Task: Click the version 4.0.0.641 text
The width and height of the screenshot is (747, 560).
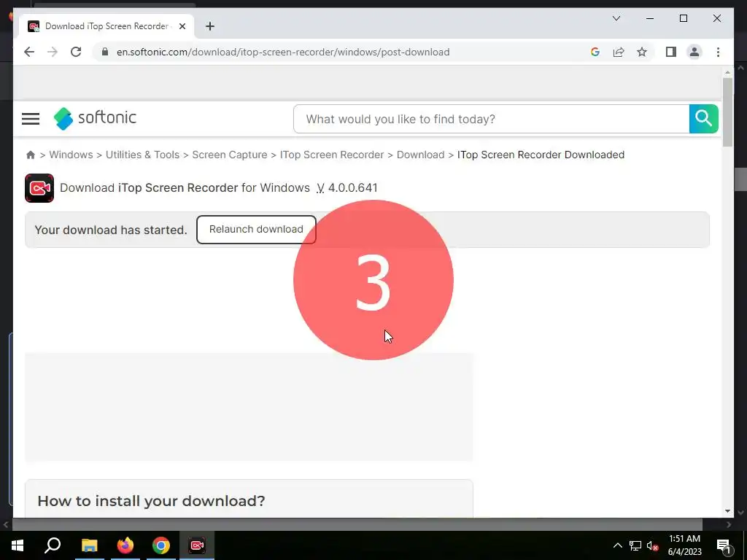Action: [352, 187]
